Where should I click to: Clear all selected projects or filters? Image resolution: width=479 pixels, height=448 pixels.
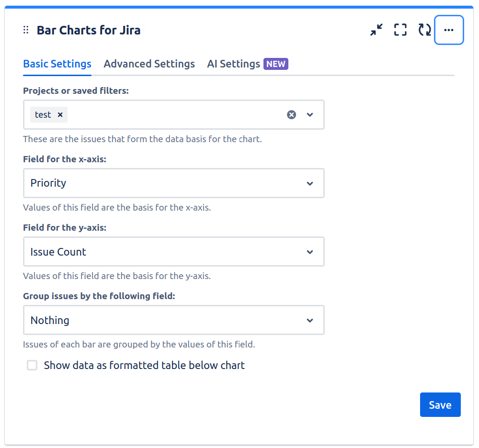pyautogui.click(x=291, y=115)
